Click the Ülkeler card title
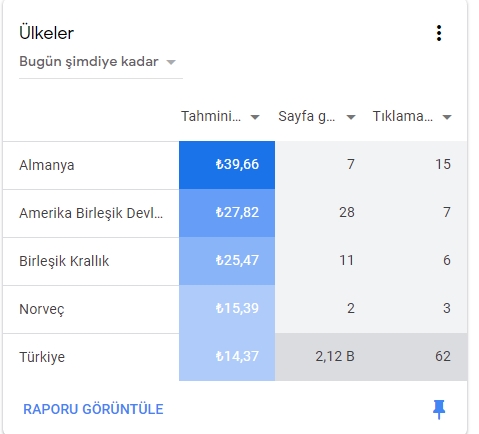The width and height of the screenshot is (479, 434). (x=46, y=33)
